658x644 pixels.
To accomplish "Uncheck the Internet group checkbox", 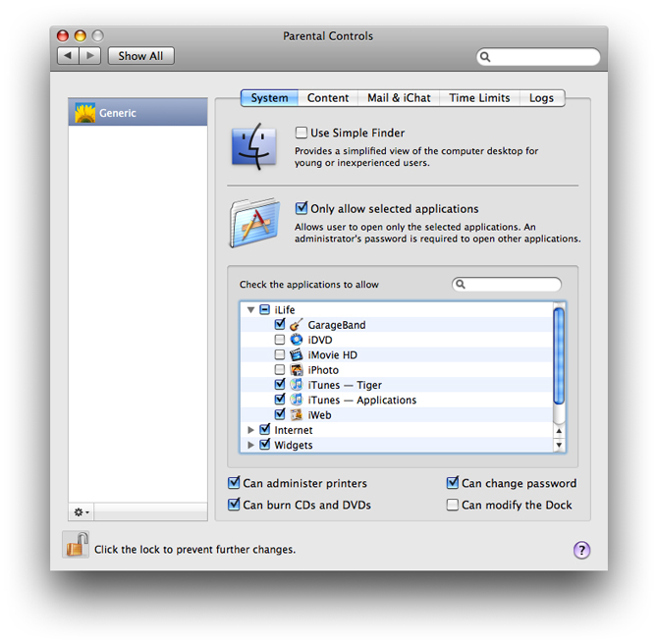I will click(x=264, y=430).
